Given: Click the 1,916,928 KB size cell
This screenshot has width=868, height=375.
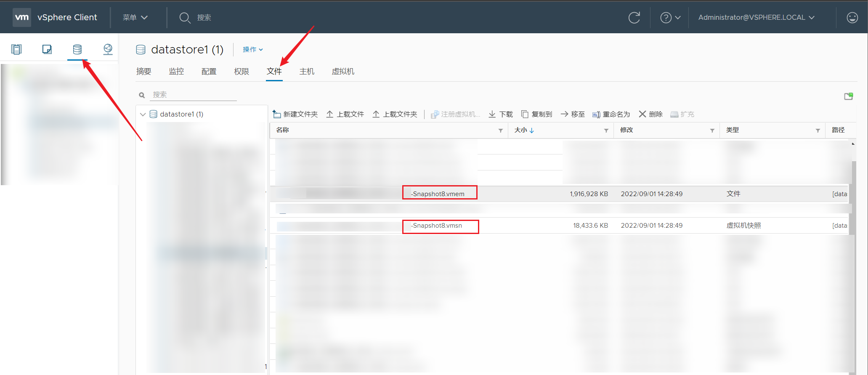Looking at the screenshot, I should (x=589, y=194).
